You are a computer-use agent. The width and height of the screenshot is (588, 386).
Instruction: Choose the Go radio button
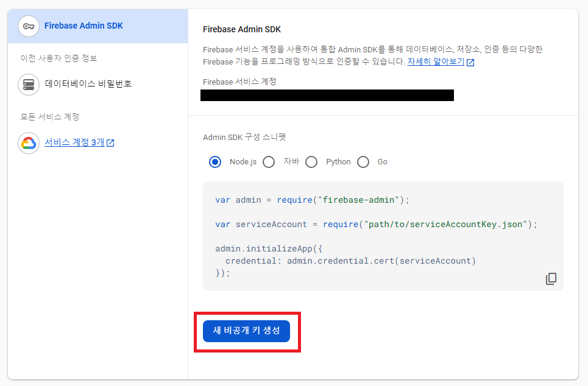(x=363, y=162)
